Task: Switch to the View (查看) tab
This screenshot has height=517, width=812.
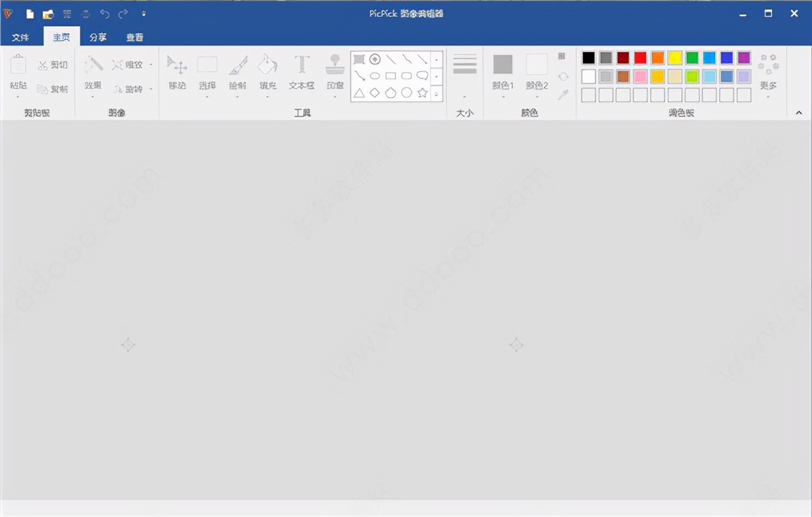Action: tap(135, 37)
